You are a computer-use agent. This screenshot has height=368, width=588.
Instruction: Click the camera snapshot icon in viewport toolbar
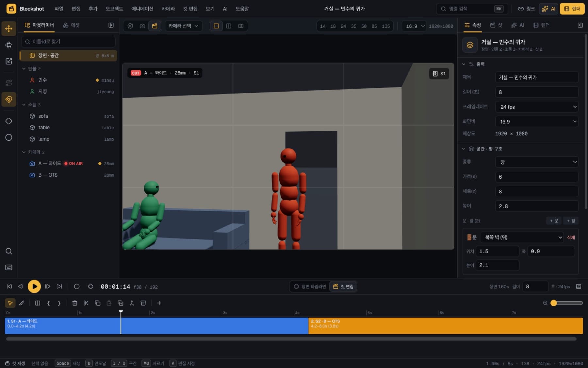point(142,26)
